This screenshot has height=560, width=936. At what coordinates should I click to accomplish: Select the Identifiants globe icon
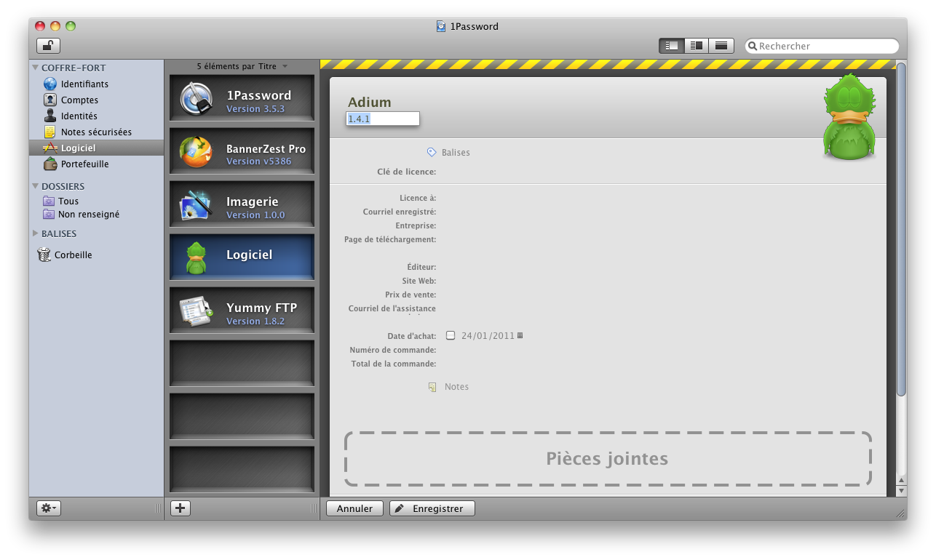click(x=50, y=84)
